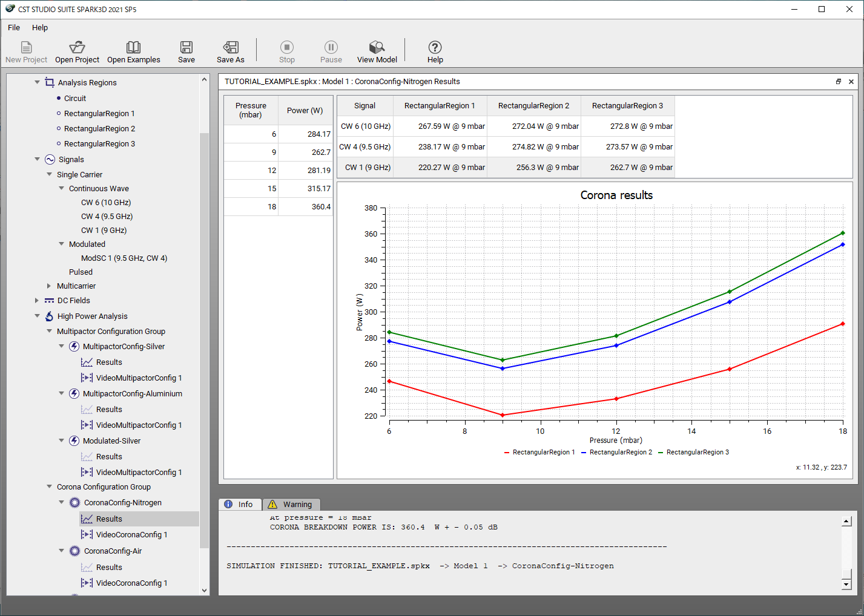Click the CoronaConfig-Air gear icon
864x616 pixels.
click(74, 551)
